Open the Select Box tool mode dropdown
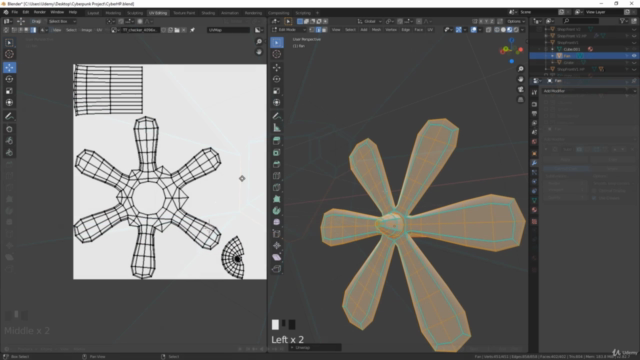The image size is (640, 360). [62, 21]
